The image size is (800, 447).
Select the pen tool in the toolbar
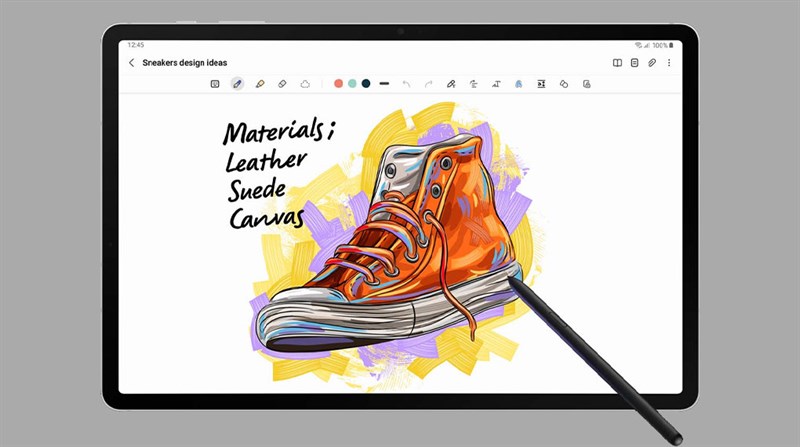click(237, 84)
